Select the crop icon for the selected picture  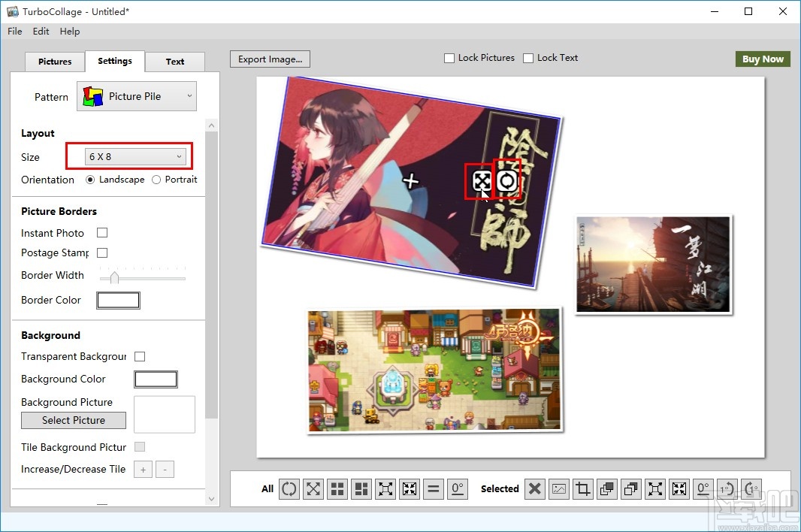coord(582,488)
